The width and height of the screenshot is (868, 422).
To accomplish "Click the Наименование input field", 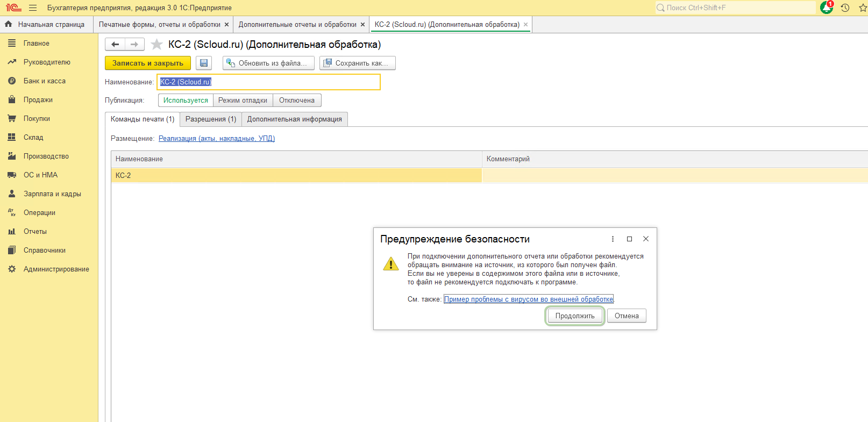I will [269, 82].
